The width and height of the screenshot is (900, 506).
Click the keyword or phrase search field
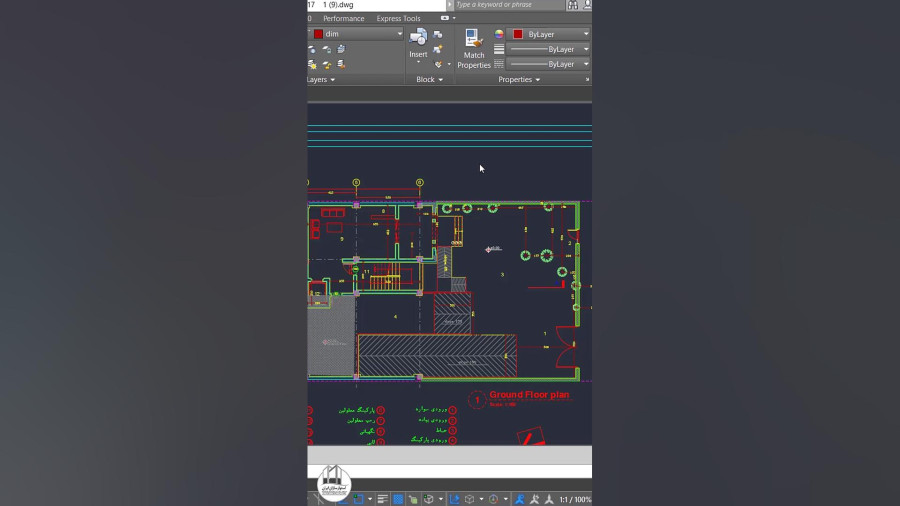point(510,5)
